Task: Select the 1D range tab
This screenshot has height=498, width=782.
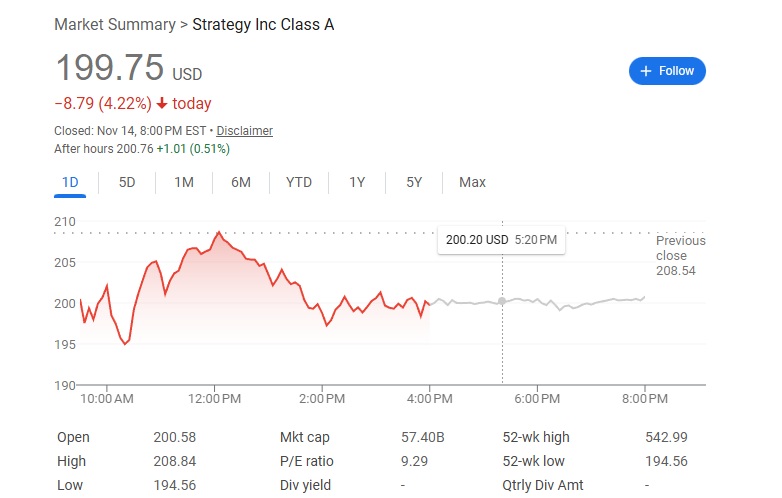Action: pos(70,182)
